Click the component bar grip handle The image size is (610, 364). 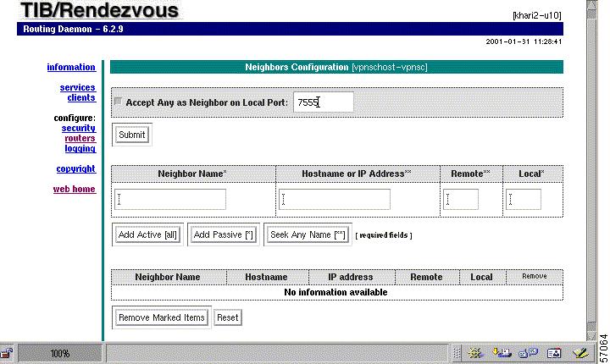tap(457, 353)
